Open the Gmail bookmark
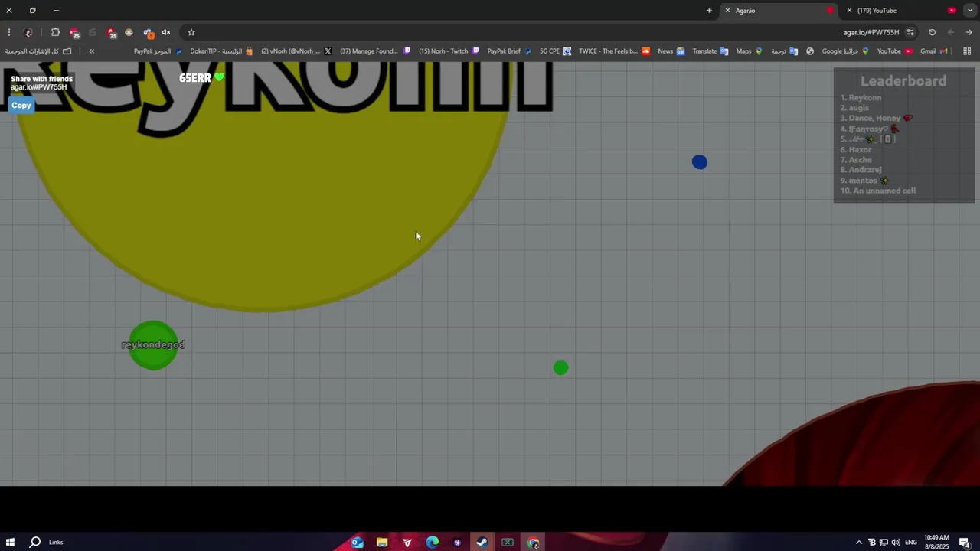 [934, 51]
